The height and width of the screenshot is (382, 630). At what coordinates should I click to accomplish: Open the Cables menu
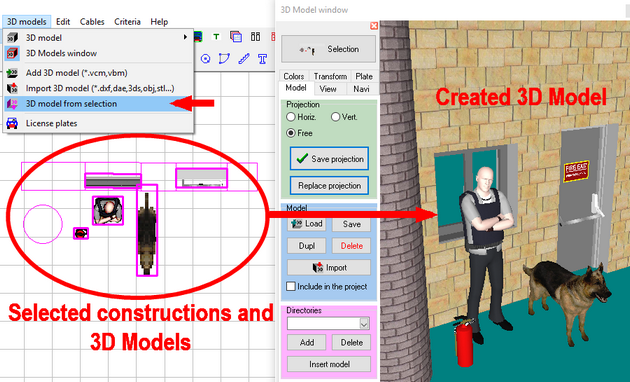(x=92, y=22)
